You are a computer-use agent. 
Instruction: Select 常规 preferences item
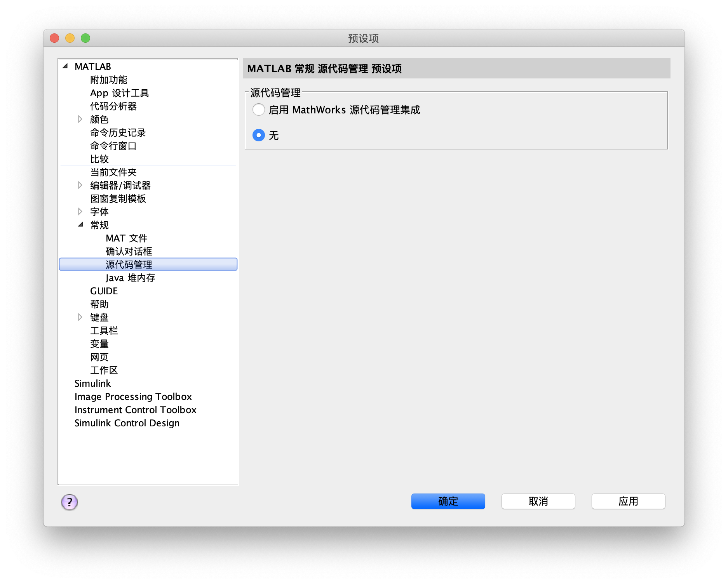(x=99, y=225)
